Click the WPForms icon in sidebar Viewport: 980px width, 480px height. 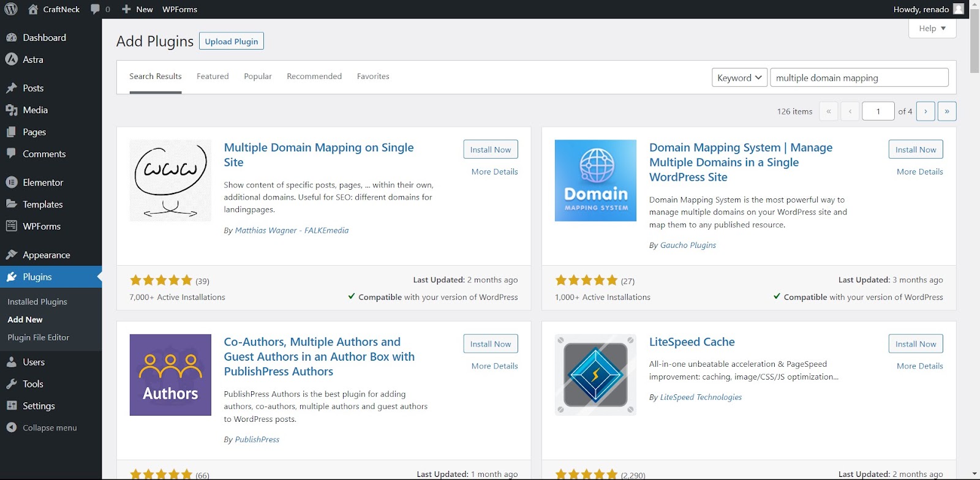tap(12, 226)
